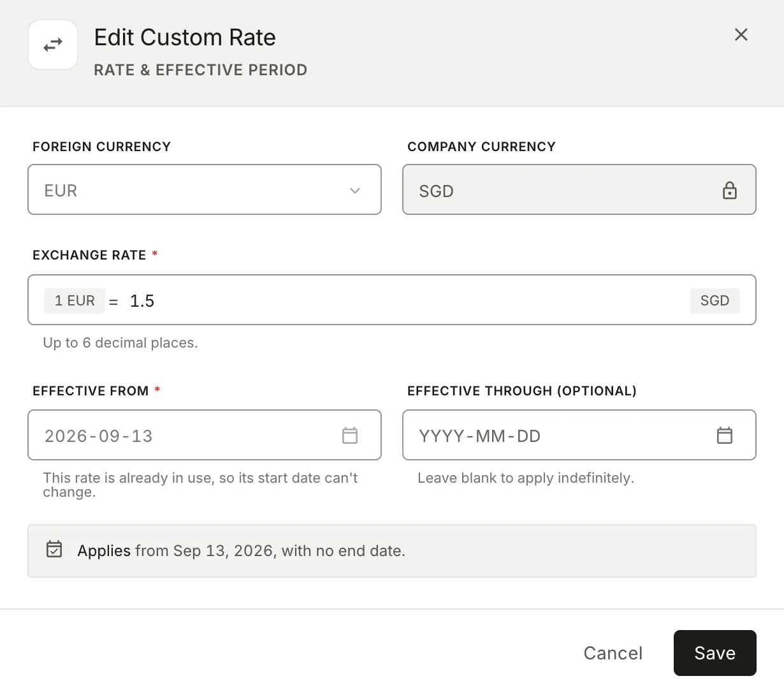Click the 'Up to 6 decimal places.' hint
The width and height of the screenshot is (784, 690).
(120, 343)
